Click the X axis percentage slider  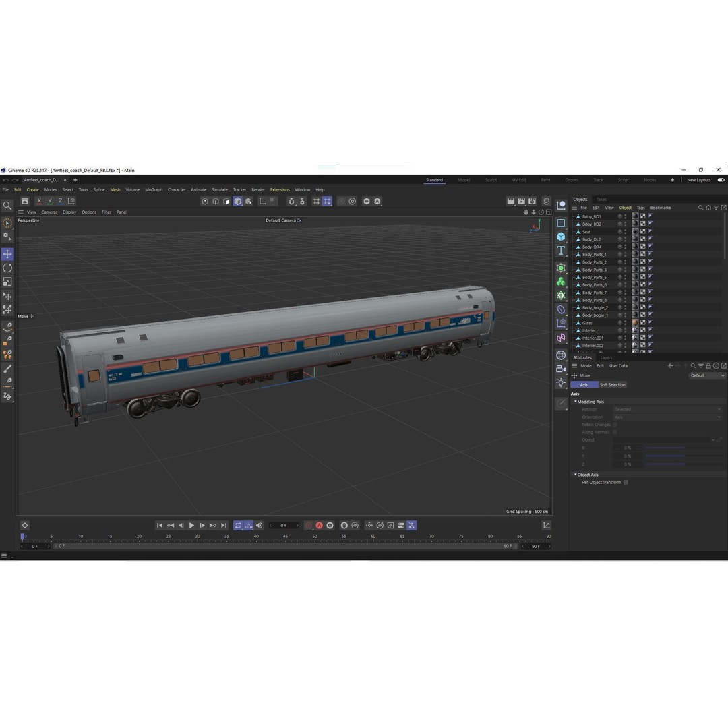(x=684, y=448)
